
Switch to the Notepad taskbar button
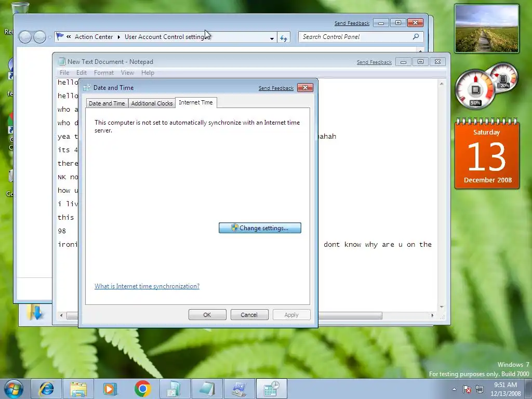(x=207, y=389)
